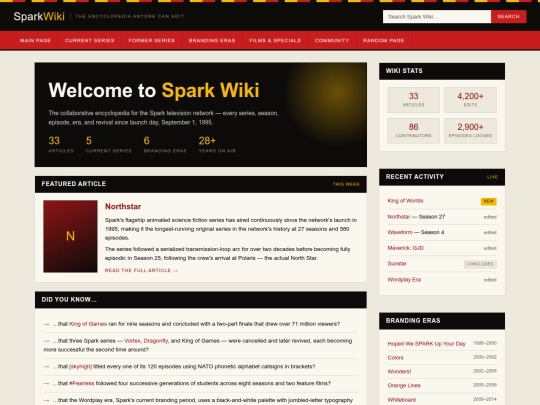Image resolution: width=540 pixels, height=405 pixels.
Task: Open the Dragonfly link in Did You Know
Action: coord(156,341)
